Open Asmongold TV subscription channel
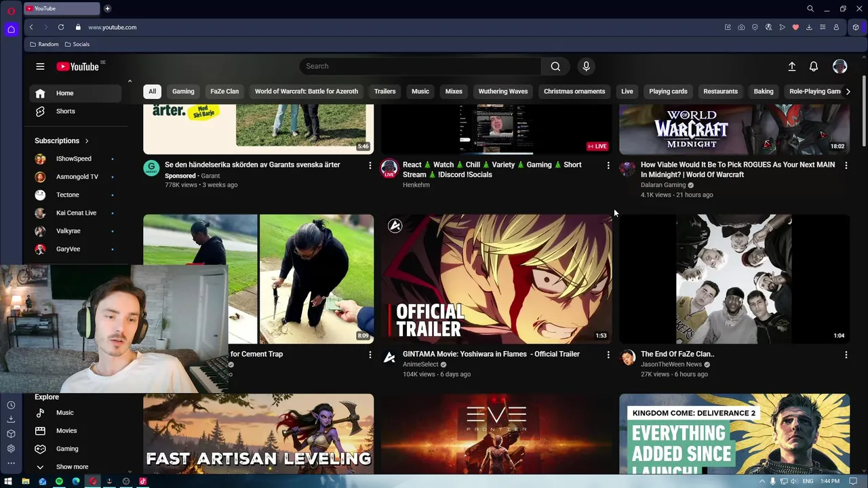 coord(76,177)
